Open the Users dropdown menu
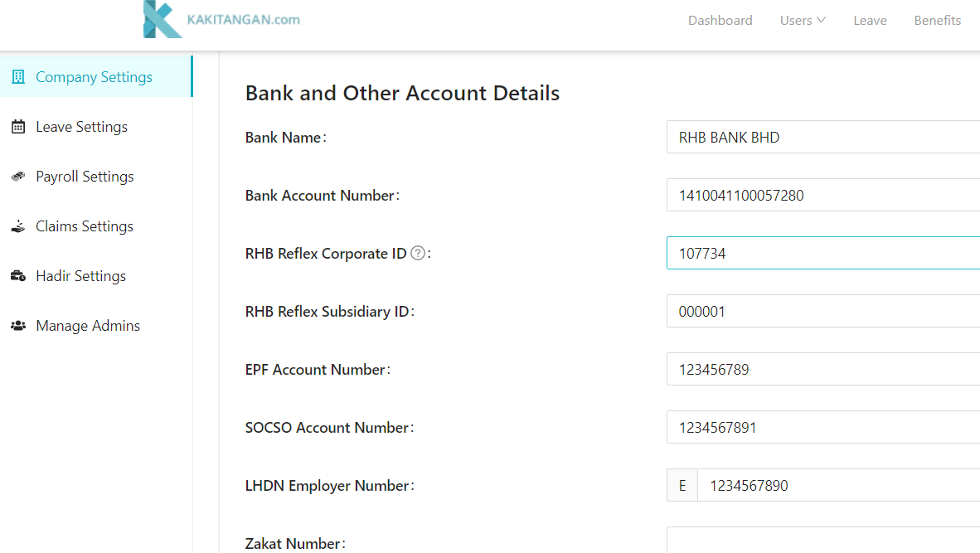Screen dimensions: 980x553 tap(802, 20)
